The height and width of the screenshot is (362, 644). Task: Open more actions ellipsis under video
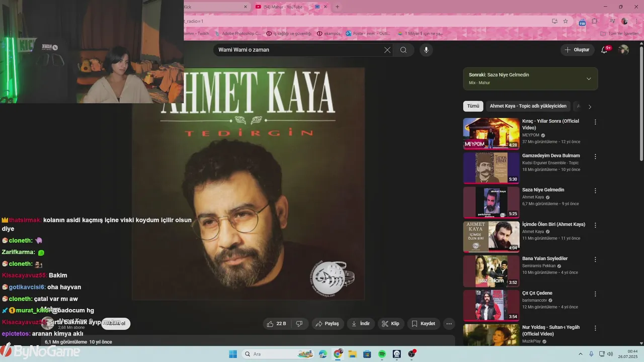click(449, 324)
